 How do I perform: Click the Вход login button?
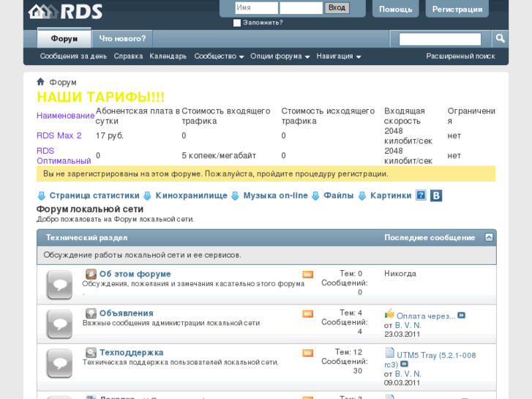click(337, 8)
